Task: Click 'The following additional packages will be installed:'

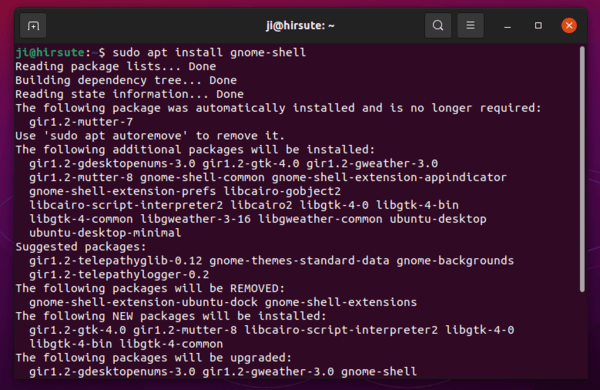Action: coord(195,149)
